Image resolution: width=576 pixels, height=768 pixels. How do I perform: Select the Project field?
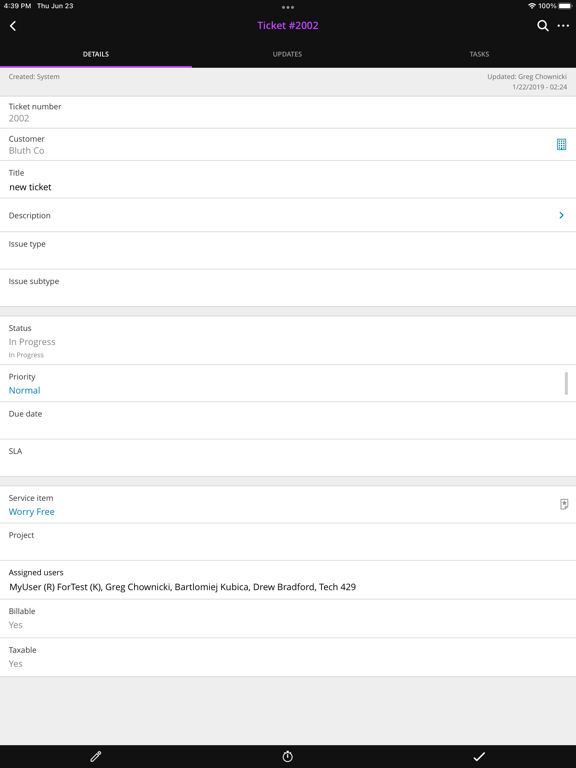288,542
